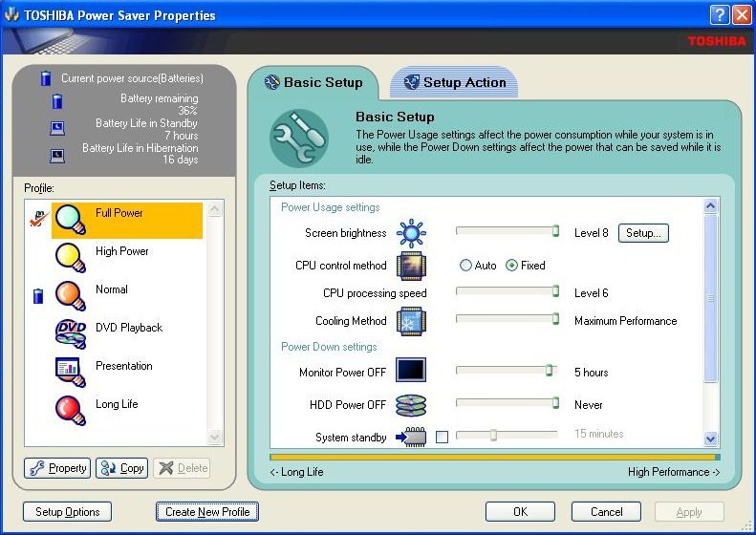Image resolution: width=756 pixels, height=535 pixels.
Task: Click the Setup Items scrollbar thumb
Action: tap(711, 298)
